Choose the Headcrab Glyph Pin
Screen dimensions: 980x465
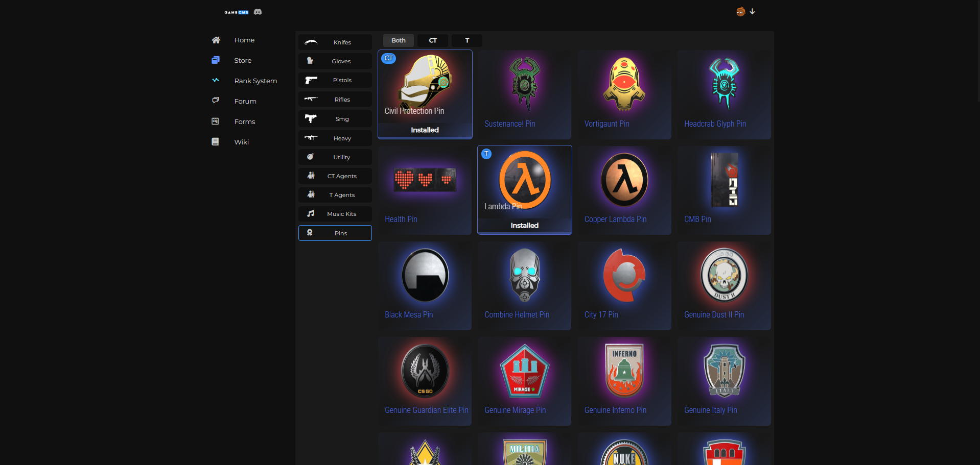point(725,94)
